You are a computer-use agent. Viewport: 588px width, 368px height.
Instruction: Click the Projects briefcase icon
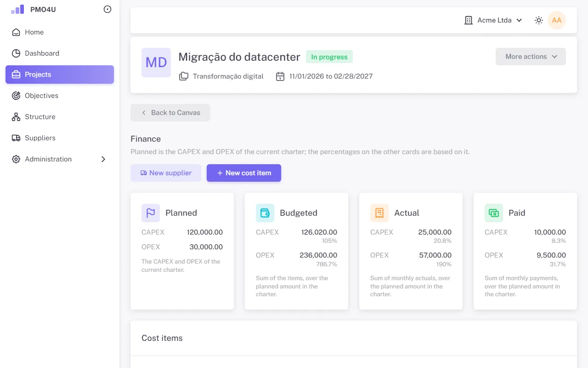[x=16, y=75]
